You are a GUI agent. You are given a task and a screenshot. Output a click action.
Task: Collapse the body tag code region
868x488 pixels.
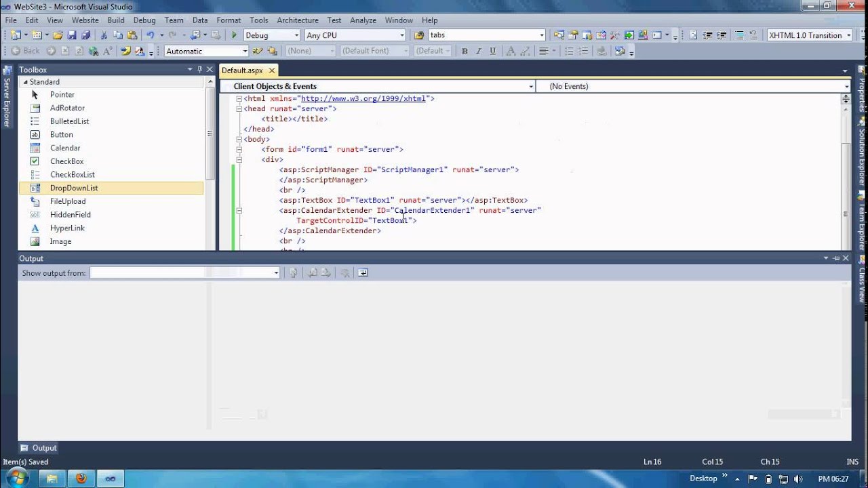coord(239,139)
